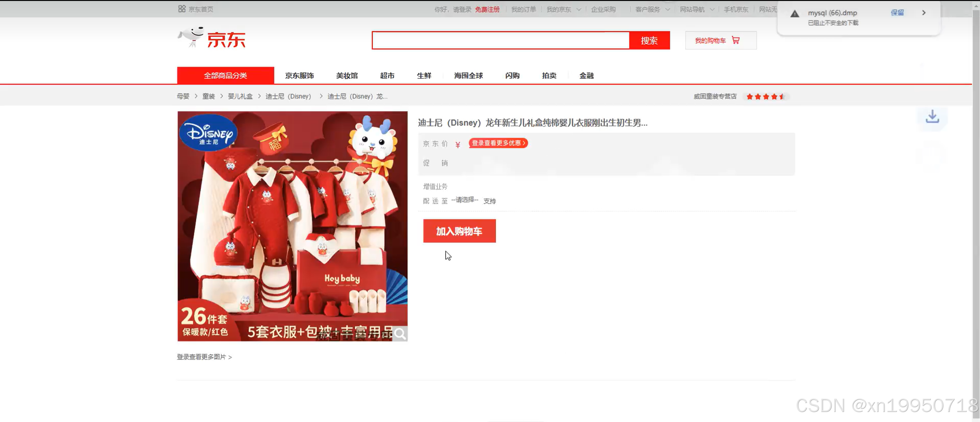Open the shopping cart icon
The image size is (980, 422).
[x=736, y=40]
